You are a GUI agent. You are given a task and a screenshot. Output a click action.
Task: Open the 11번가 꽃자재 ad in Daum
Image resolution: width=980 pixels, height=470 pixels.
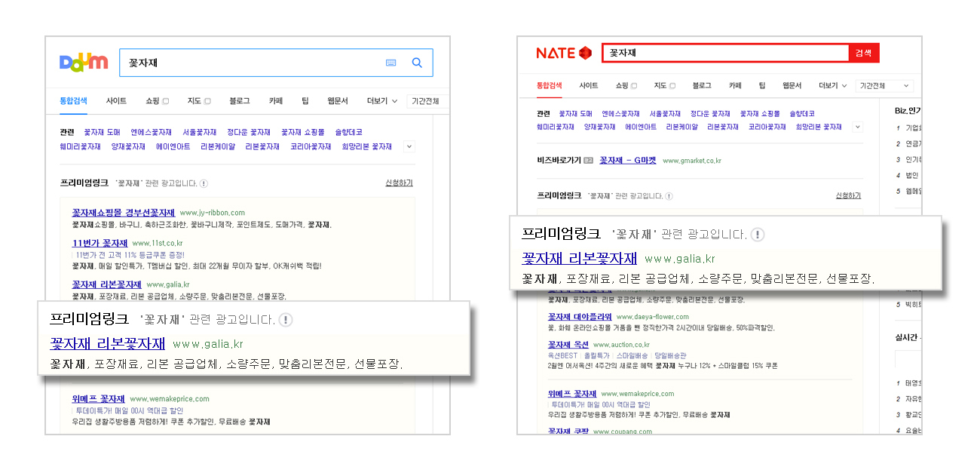click(100, 243)
